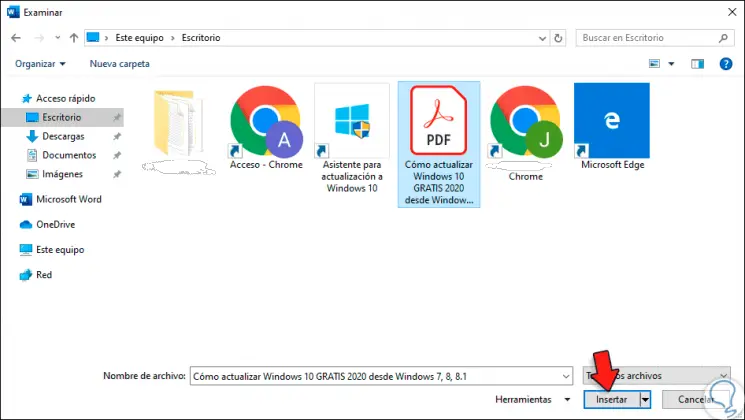The height and width of the screenshot is (420, 745).
Task: Expand the file name history dropdown
Action: pos(564,376)
